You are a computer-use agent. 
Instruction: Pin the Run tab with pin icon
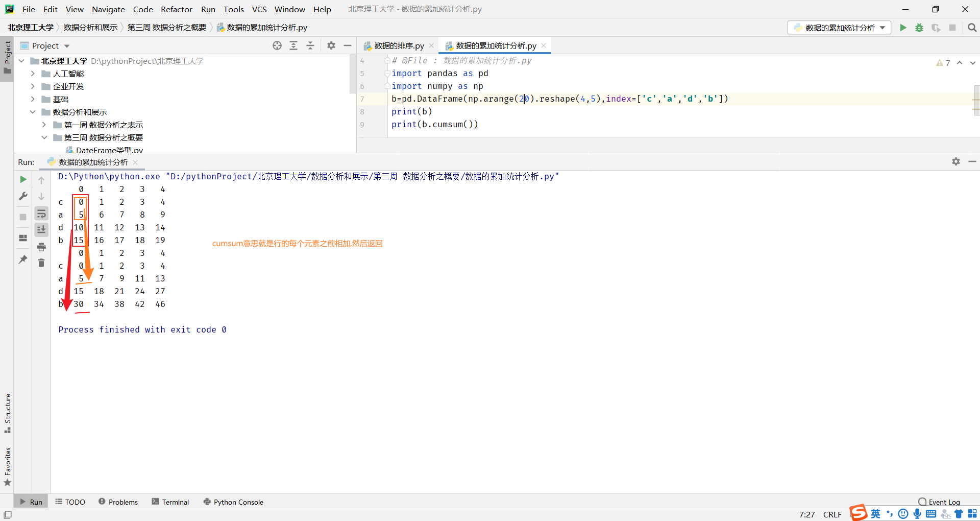pos(23,259)
